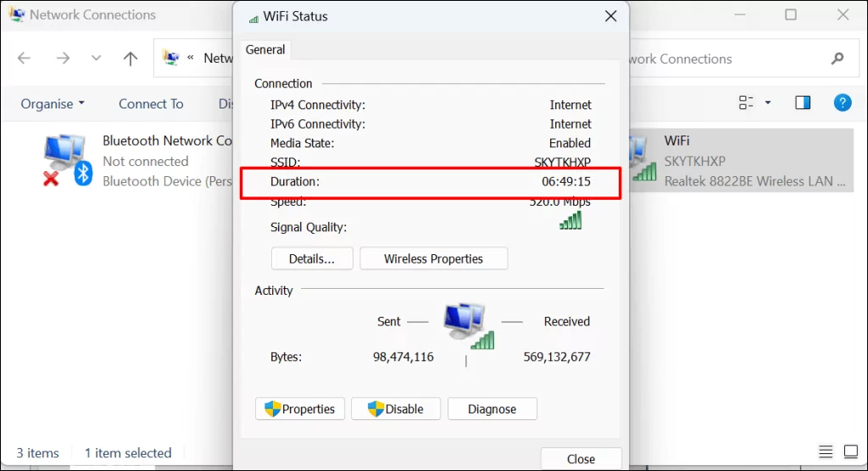Switch to details list view icon
This screenshot has width=868, height=471.
pos(826,452)
